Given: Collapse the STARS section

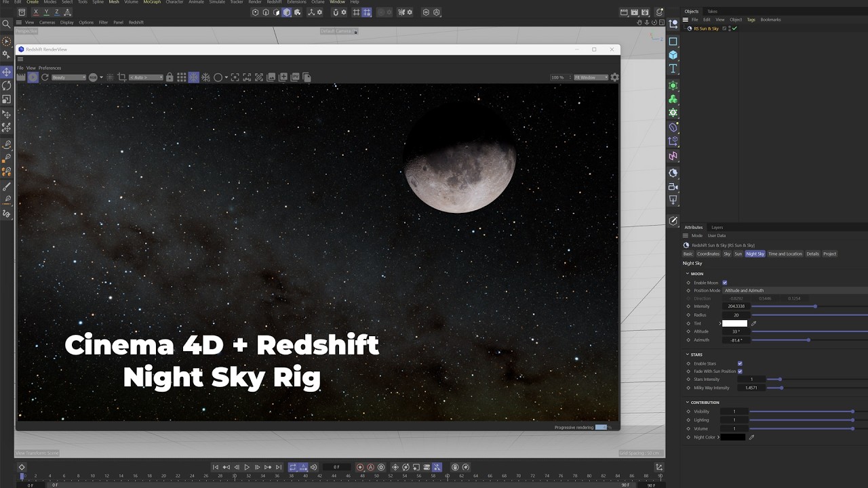Looking at the screenshot, I should coord(687,354).
